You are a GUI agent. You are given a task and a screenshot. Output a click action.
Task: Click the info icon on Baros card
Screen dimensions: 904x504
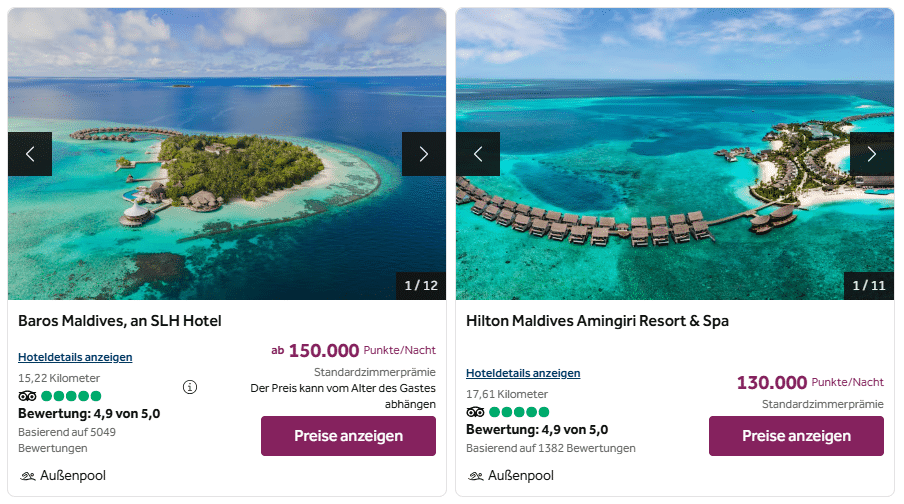click(190, 387)
